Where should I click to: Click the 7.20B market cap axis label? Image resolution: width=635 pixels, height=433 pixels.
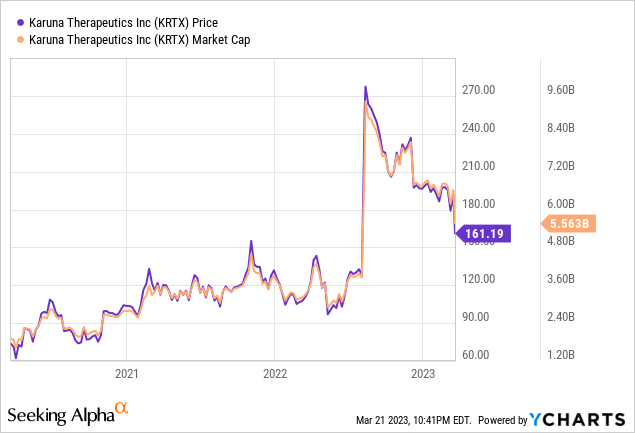[x=558, y=166]
